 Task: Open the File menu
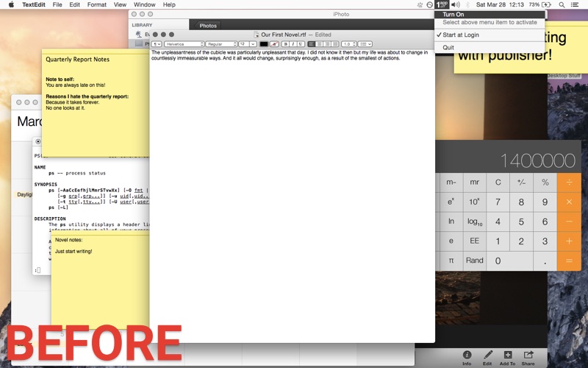tap(57, 4)
